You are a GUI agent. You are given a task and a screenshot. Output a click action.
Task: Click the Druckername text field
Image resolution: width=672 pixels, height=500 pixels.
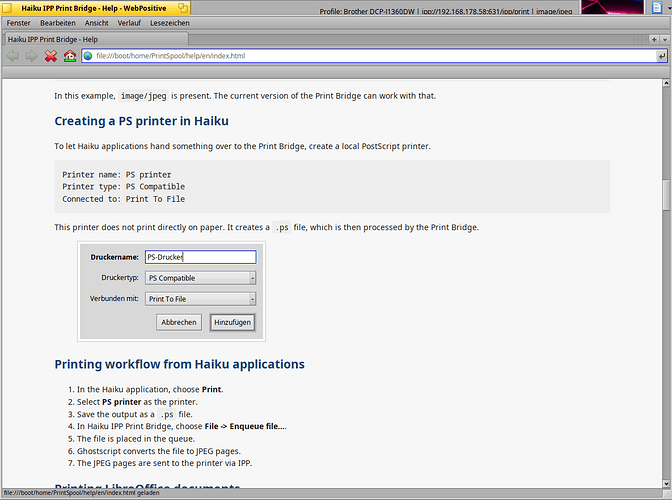(x=201, y=257)
